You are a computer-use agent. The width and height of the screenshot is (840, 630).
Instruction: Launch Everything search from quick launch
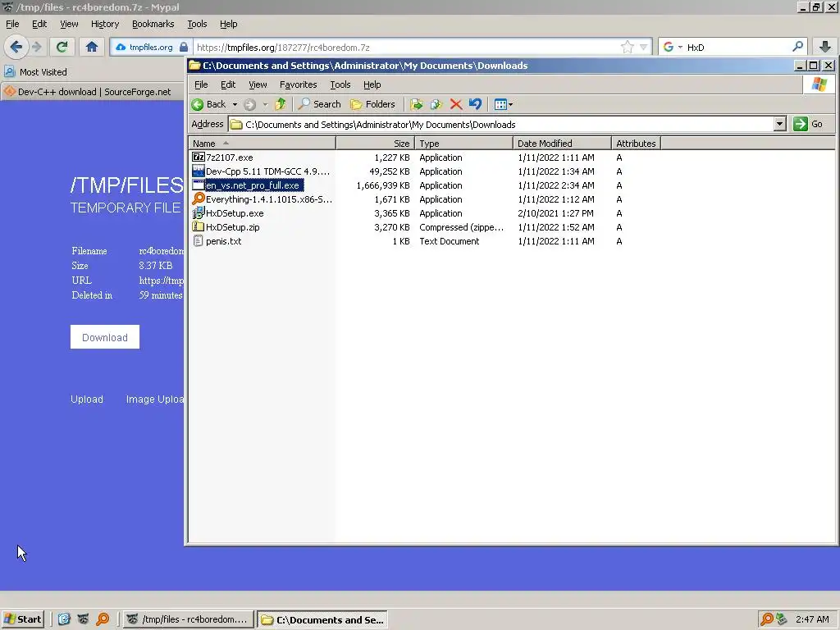(x=103, y=619)
